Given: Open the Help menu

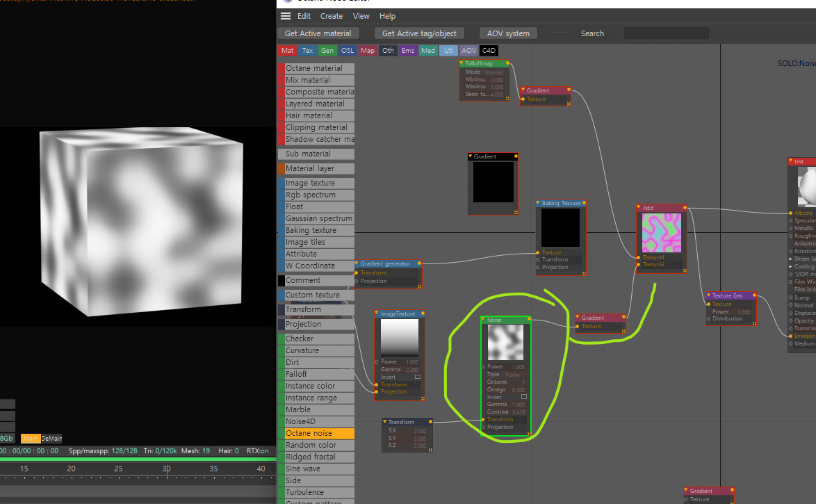Looking at the screenshot, I should [387, 16].
